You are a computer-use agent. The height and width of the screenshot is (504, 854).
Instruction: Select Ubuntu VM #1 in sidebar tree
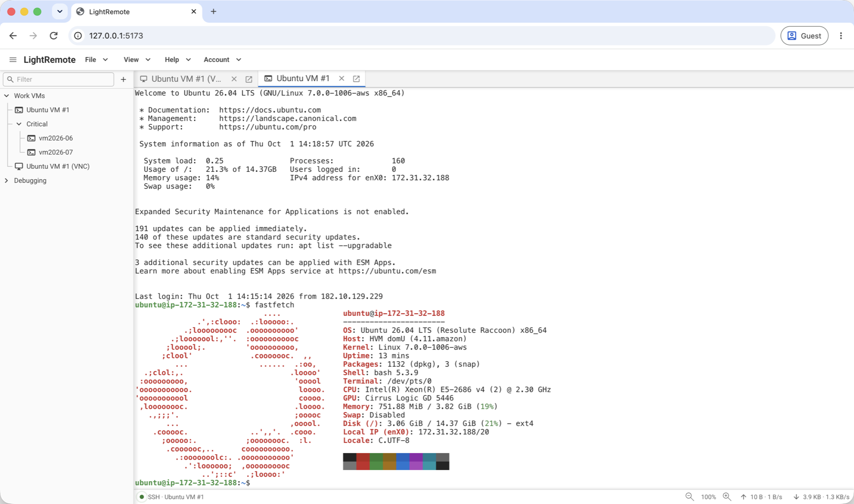click(48, 110)
